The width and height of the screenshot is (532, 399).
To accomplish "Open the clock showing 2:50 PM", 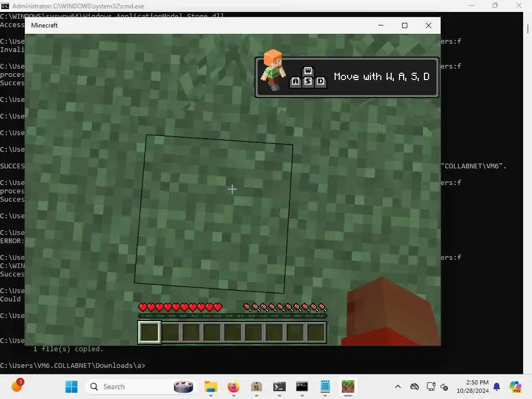I will click(472, 387).
